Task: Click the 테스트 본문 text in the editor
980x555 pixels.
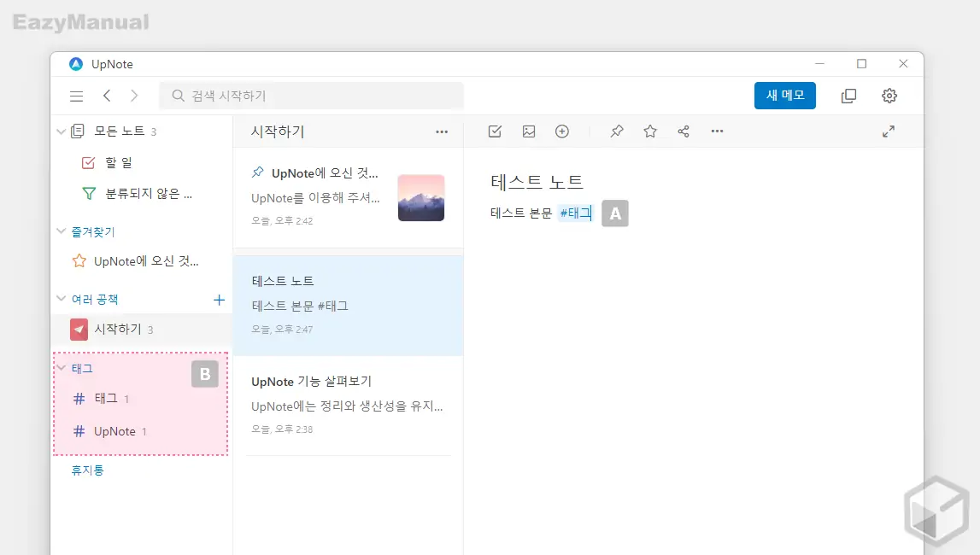Action: point(521,213)
